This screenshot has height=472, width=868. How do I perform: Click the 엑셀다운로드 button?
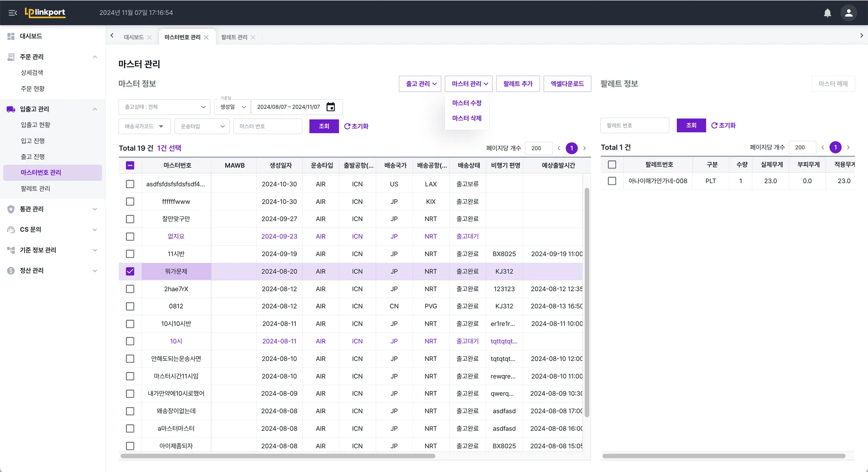[x=567, y=84]
